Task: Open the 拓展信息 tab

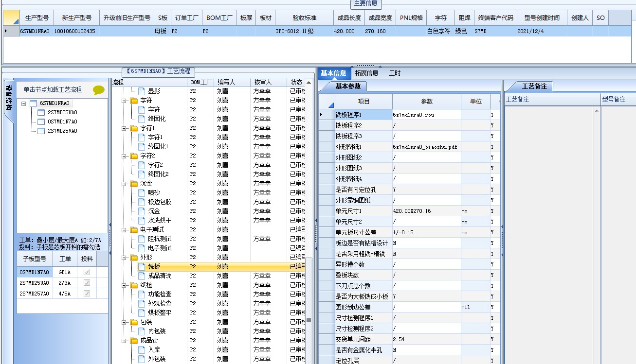Action: (366, 73)
